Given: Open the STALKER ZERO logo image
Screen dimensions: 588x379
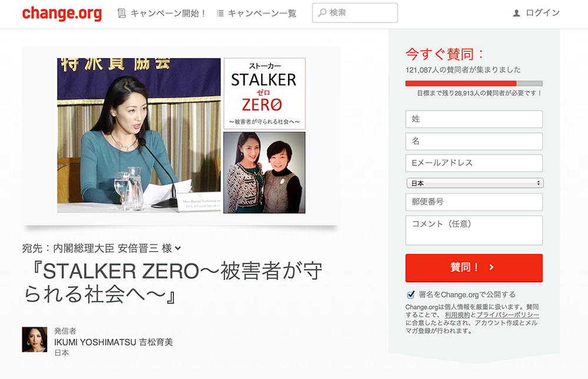Looking at the screenshot, I should click(x=265, y=93).
